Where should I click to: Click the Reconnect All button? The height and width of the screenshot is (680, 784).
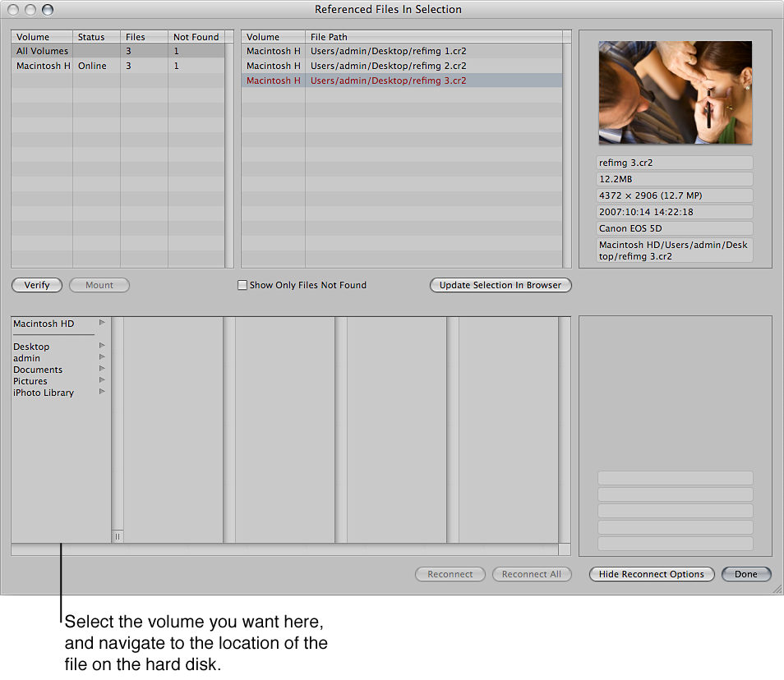(531, 574)
